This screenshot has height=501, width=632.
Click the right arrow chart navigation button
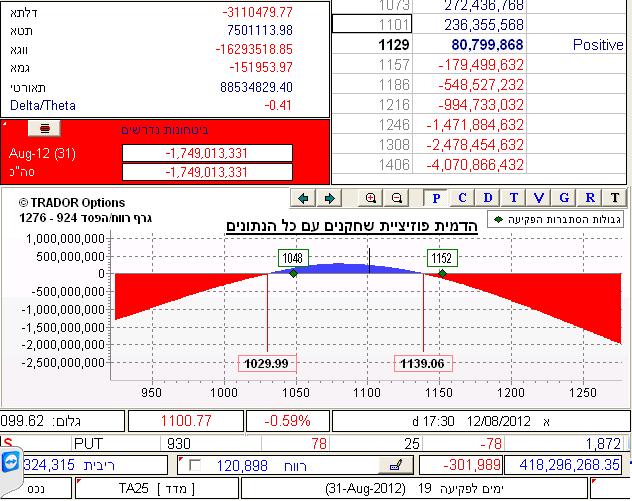330,198
